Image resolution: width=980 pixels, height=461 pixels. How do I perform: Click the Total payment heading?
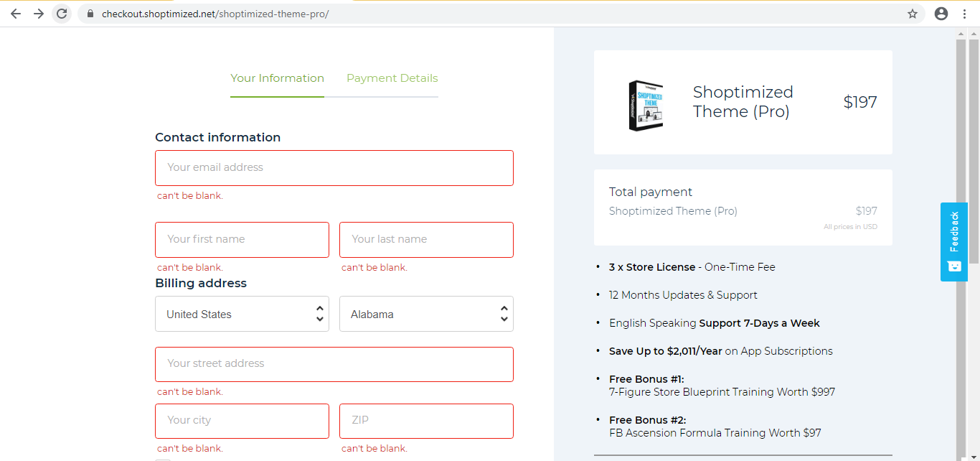(x=651, y=192)
